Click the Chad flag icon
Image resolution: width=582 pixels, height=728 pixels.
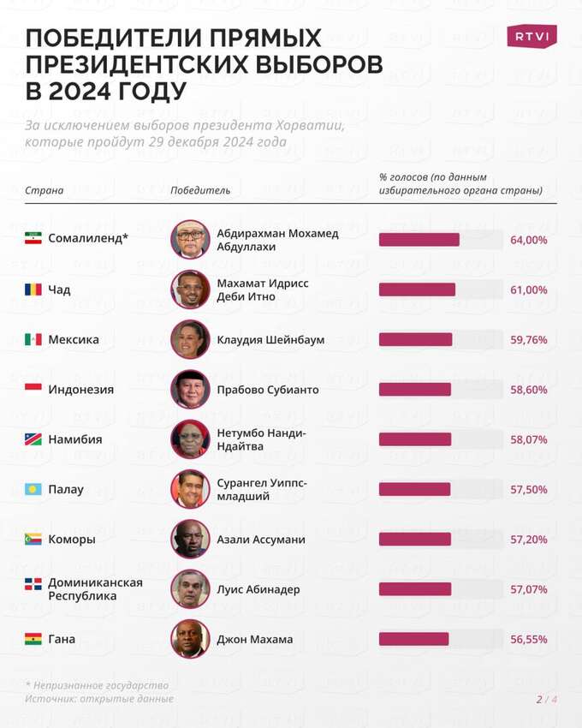(33, 289)
